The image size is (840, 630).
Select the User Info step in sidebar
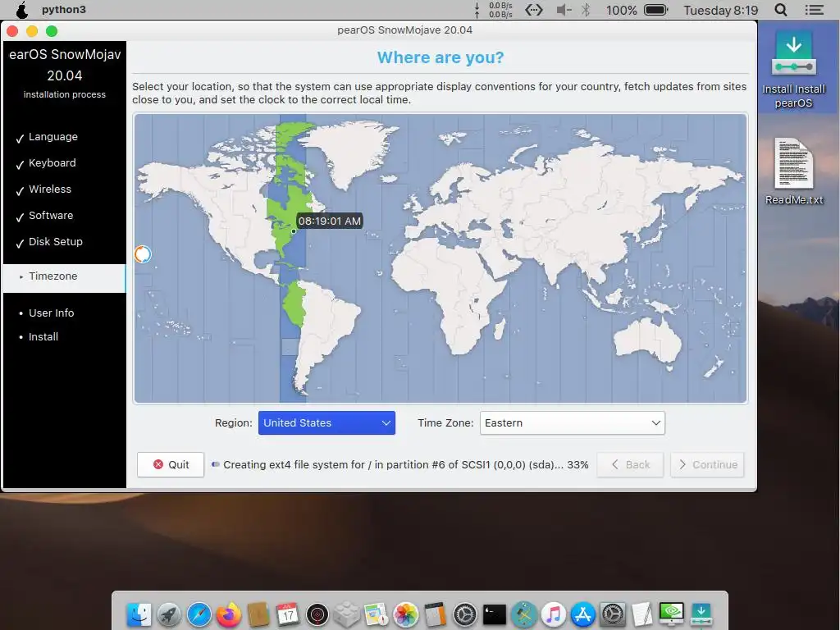pos(52,313)
